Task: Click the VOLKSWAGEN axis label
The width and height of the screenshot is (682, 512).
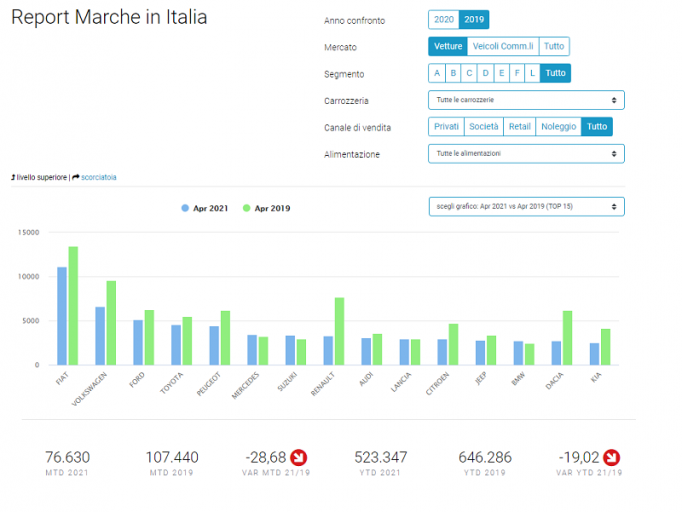Action: click(x=89, y=389)
